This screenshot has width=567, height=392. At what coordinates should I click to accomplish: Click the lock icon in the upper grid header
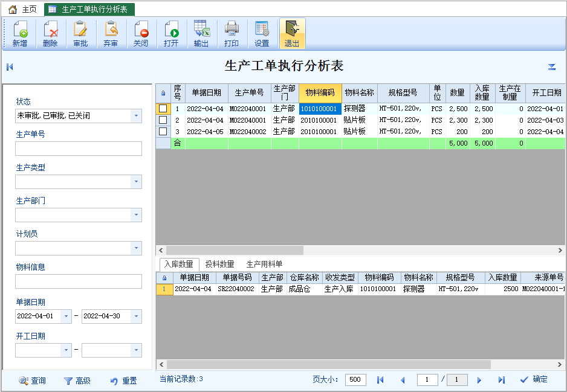coord(163,93)
